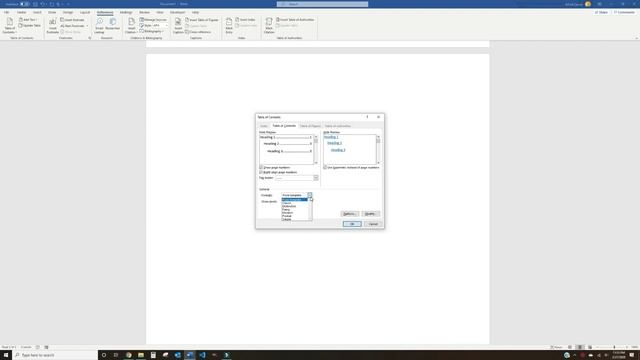Switch to the Table of Figures tab
Viewport: 640px width, 360px height.
[310, 126]
